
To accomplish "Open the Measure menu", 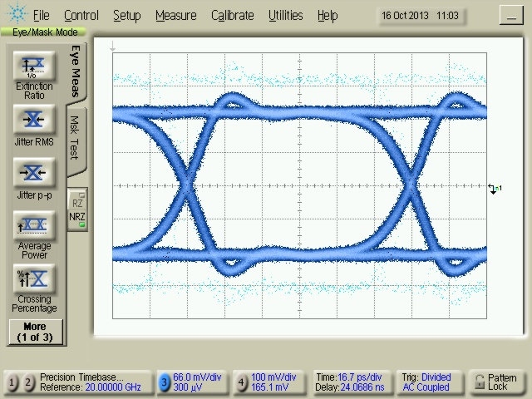I will pyautogui.click(x=176, y=16).
